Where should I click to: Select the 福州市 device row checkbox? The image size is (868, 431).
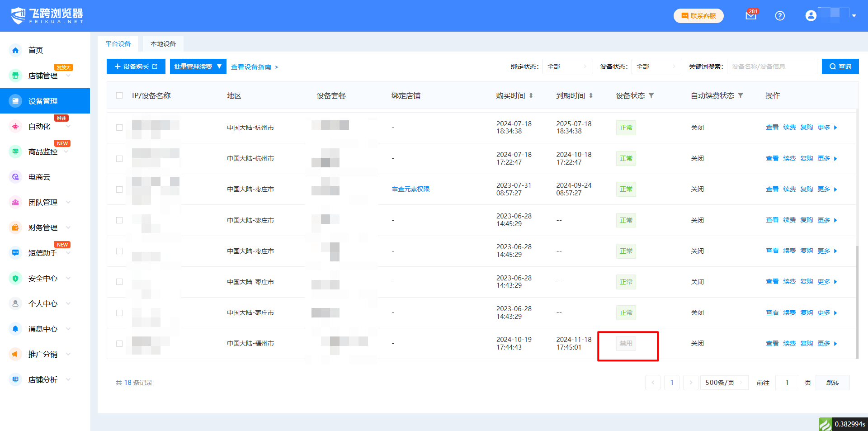coord(119,344)
